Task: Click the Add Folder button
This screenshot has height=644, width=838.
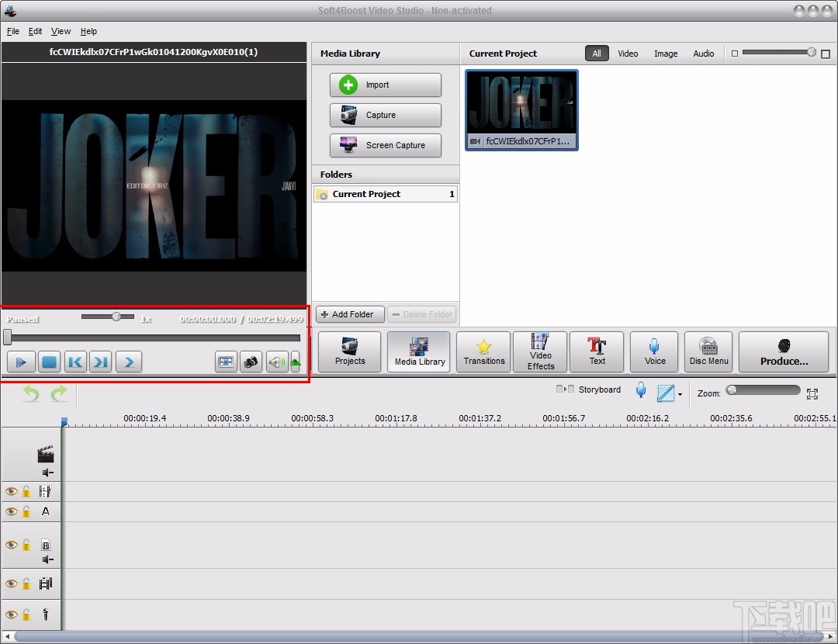Action: click(x=349, y=313)
